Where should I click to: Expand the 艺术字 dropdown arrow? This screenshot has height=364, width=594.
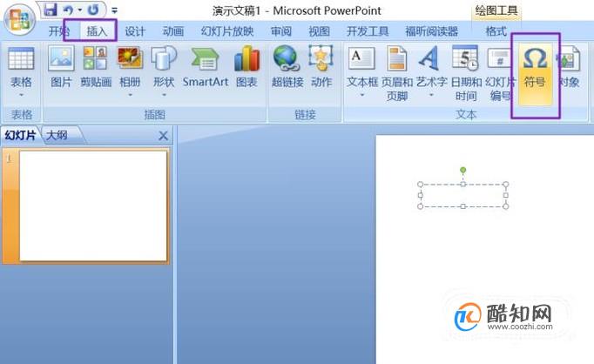(431, 95)
